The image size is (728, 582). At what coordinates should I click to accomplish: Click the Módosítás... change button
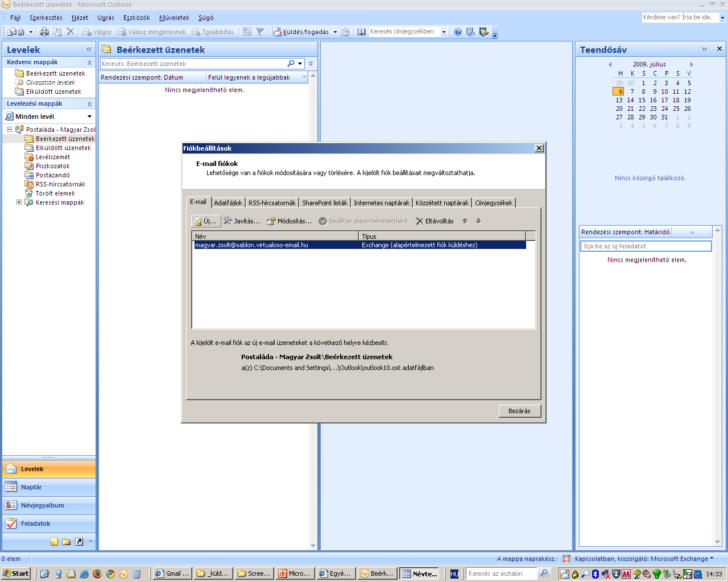(289, 221)
